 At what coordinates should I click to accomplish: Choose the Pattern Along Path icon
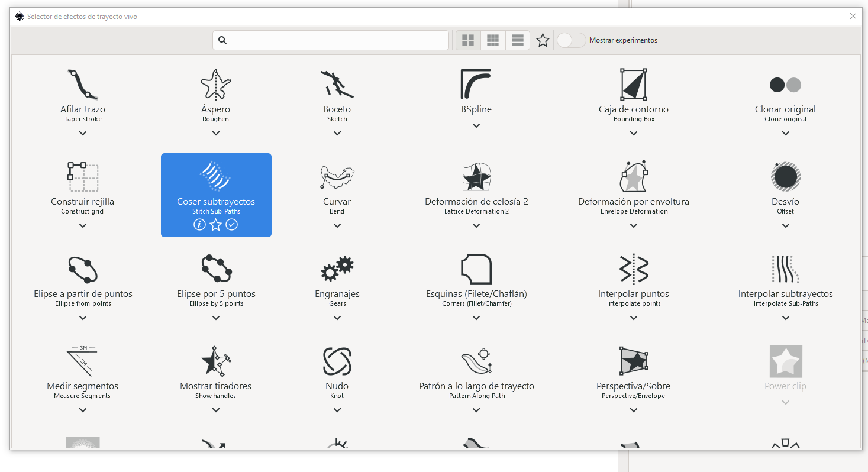pyautogui.click(x=476, y=361)
